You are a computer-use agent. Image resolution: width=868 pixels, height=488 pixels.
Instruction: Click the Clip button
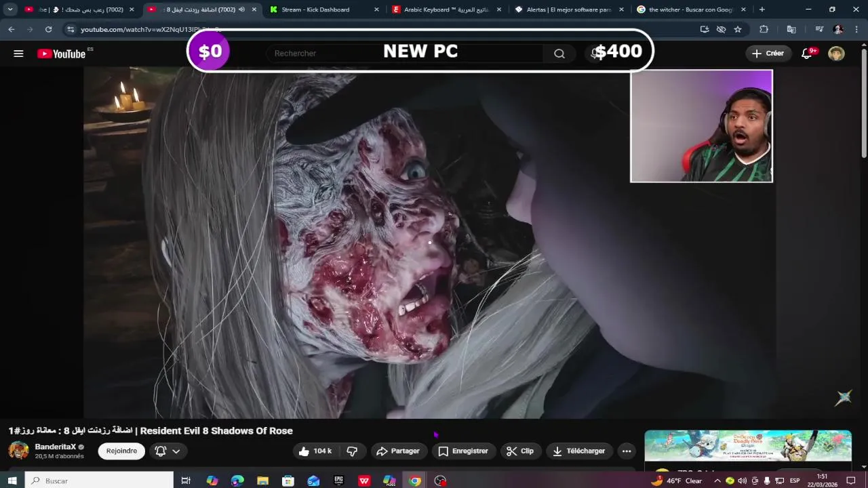point(520,451)
